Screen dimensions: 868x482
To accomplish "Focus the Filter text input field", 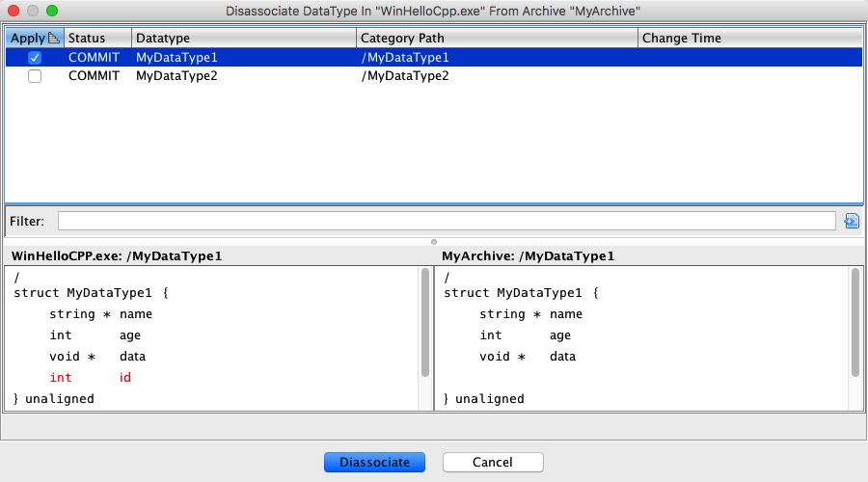I will [x=446, y=221].
